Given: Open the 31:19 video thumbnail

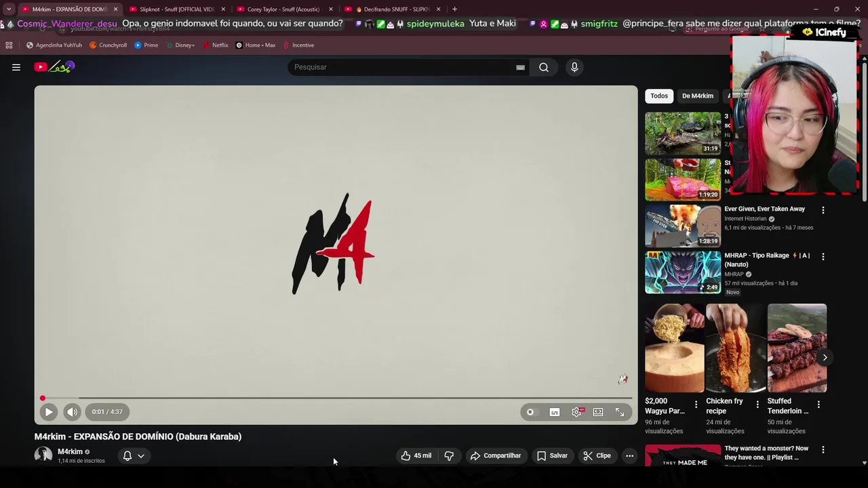Looking at the screenshot, I should pos(683,134).
